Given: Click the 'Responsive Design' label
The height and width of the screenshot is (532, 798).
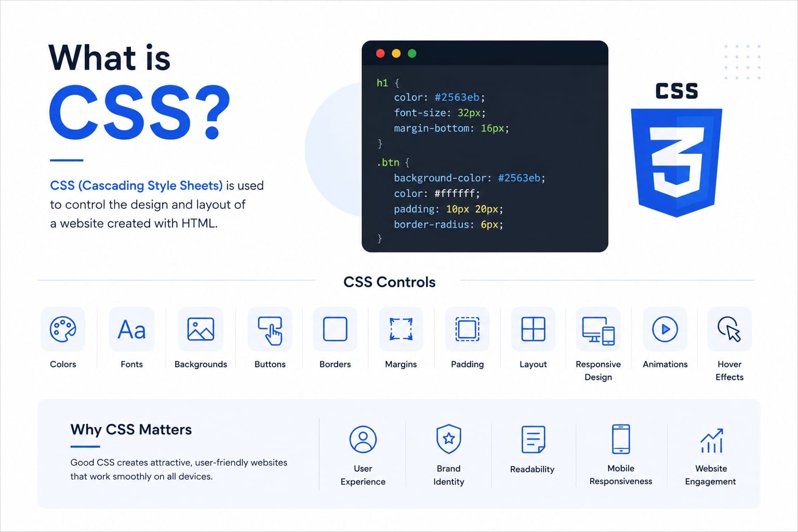Looking at the screenshot, I should click(x=598, y=370).
